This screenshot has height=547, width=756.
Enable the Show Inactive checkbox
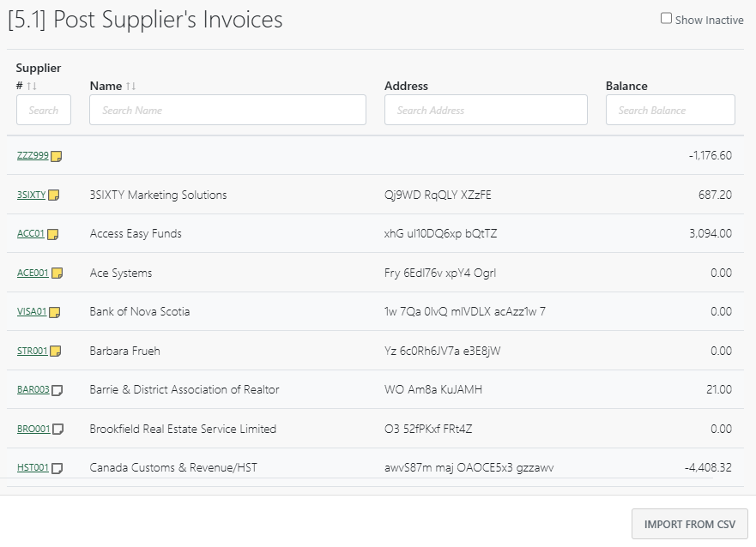pyautogui.click(x=665, y=17)
